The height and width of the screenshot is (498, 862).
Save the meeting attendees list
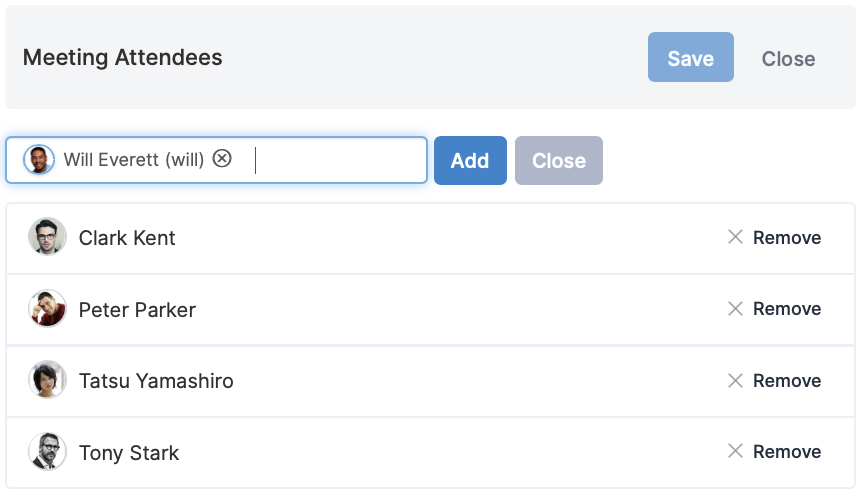(x=690, y=57)
